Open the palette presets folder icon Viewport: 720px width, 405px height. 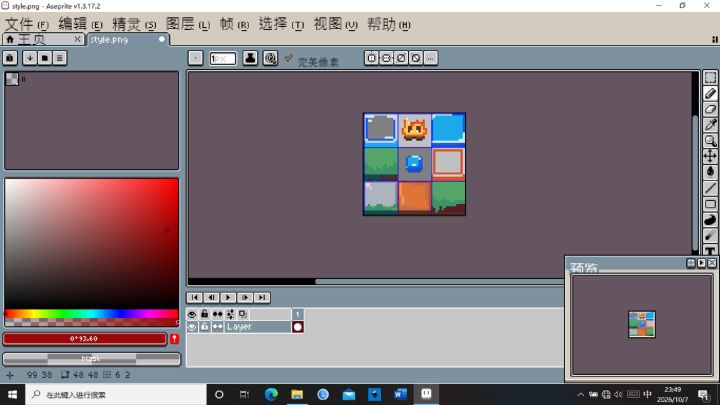click(45, 58)
